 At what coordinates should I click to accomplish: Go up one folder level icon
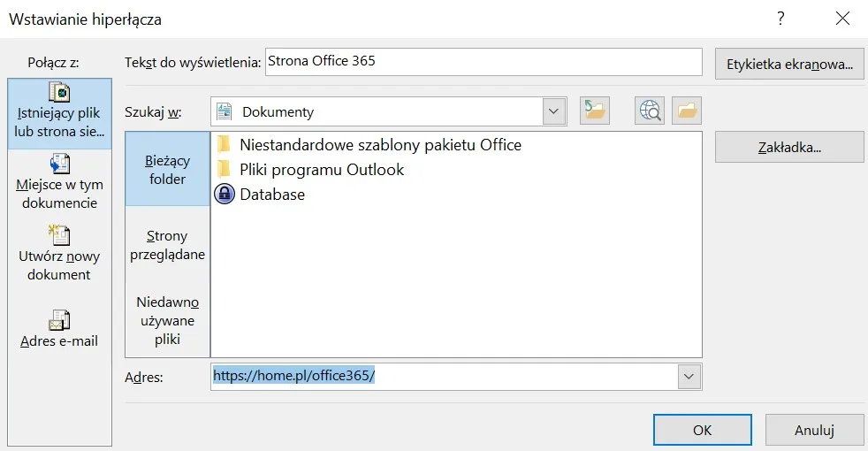point(595,111)
